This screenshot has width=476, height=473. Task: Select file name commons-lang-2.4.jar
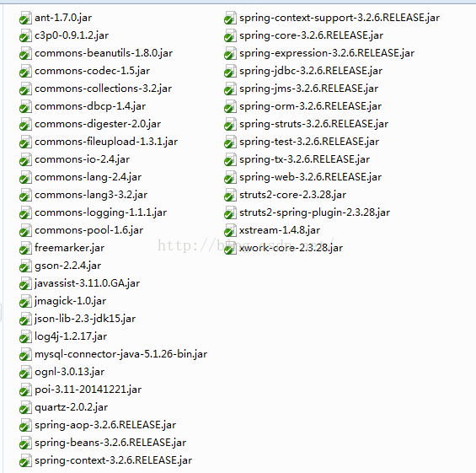click(88, 177)
